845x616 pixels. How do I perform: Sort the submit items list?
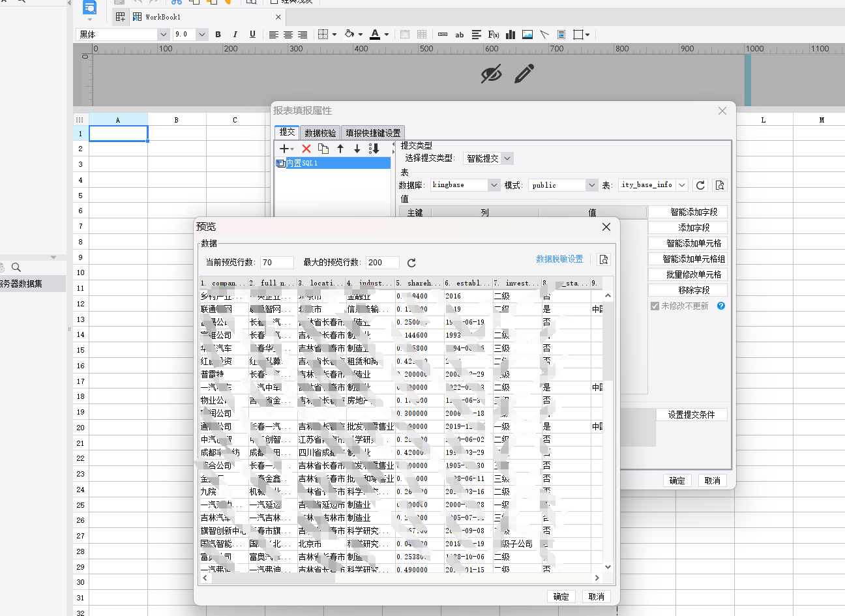(x=374, y=149)
